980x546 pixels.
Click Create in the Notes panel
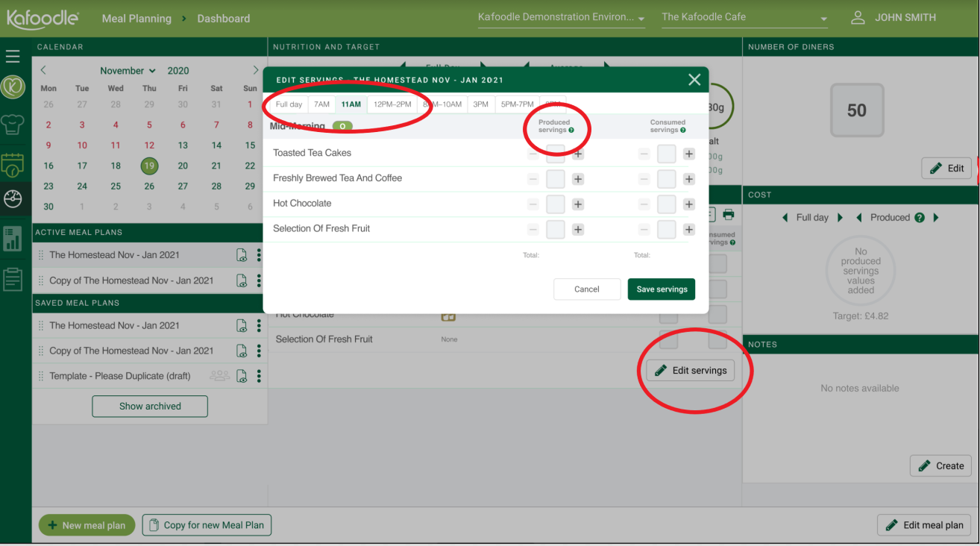940,466
